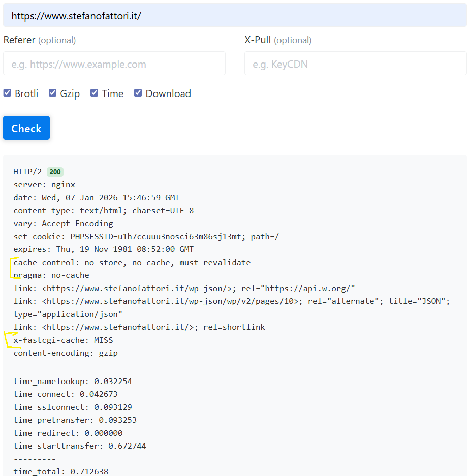
Task: Toggle the Download checkbox
Action: coord(138,93)
